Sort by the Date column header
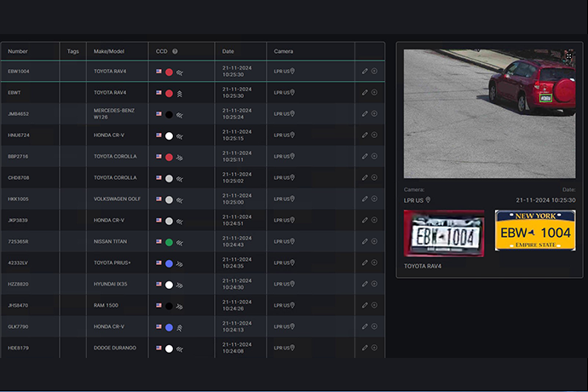The width and height of the screenshot is (588, 392). click(x=229, y=51)
